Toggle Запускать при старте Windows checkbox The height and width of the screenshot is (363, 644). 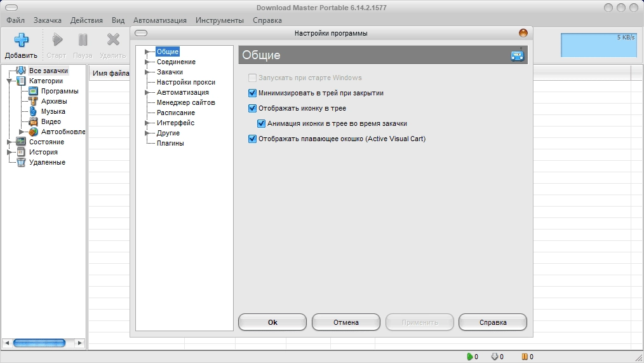pos(252,78)
